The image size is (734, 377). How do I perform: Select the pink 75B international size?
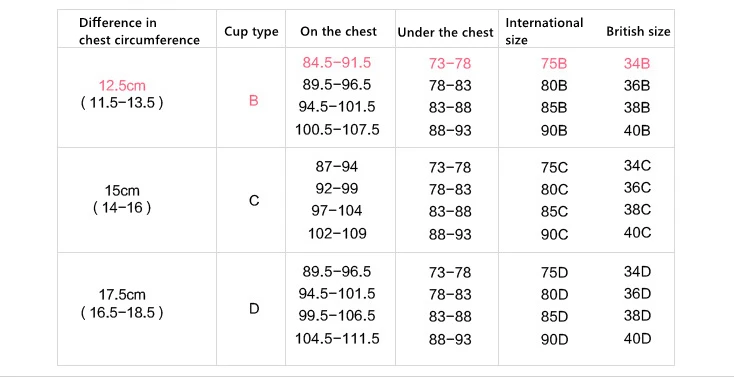coord(554,64)
